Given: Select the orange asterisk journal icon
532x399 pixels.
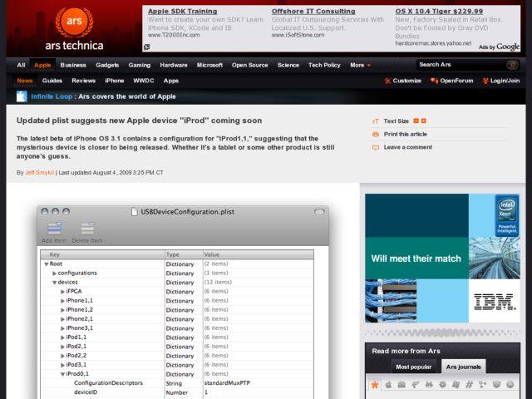Looking at the screenshot, I should click(375, 385).
